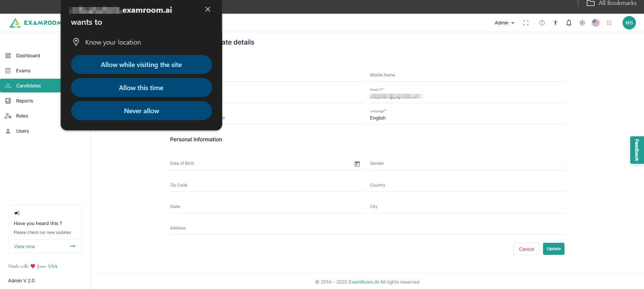Focus the Zip Code field
Viewport: 644px width, 289px height.
click(267, 185)
